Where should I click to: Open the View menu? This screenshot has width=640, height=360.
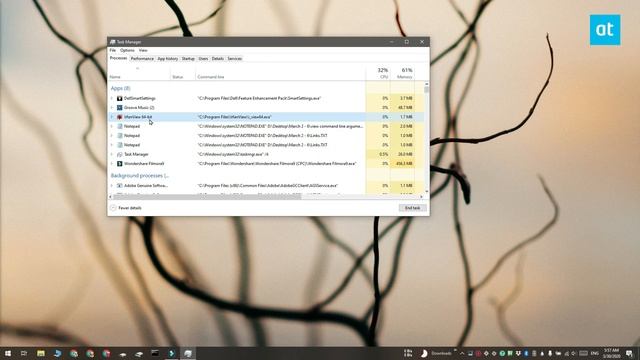pyautogui.click(x=143, y=50)
